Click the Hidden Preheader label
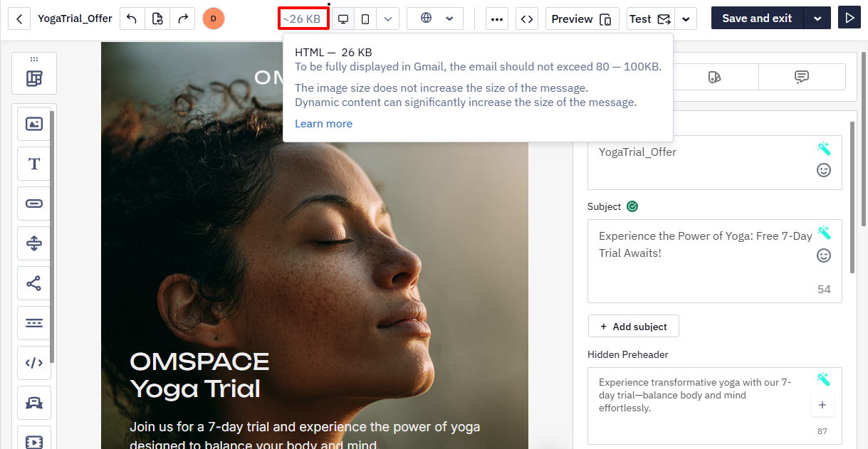 pyautogui.click(x=628, y=354)
